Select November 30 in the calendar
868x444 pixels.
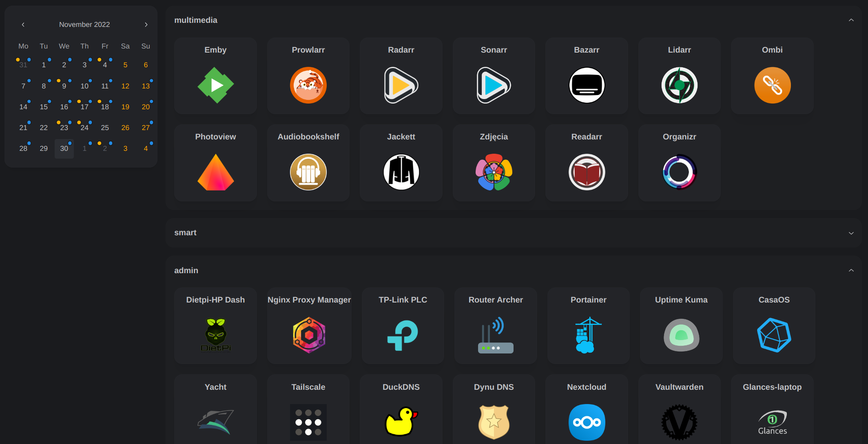point(64,148)
